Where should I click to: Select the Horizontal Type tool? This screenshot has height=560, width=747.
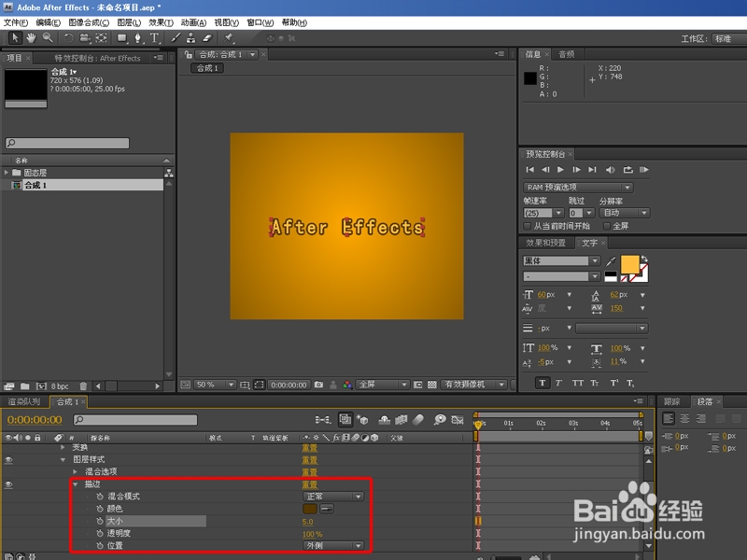(x=154, y=38)
